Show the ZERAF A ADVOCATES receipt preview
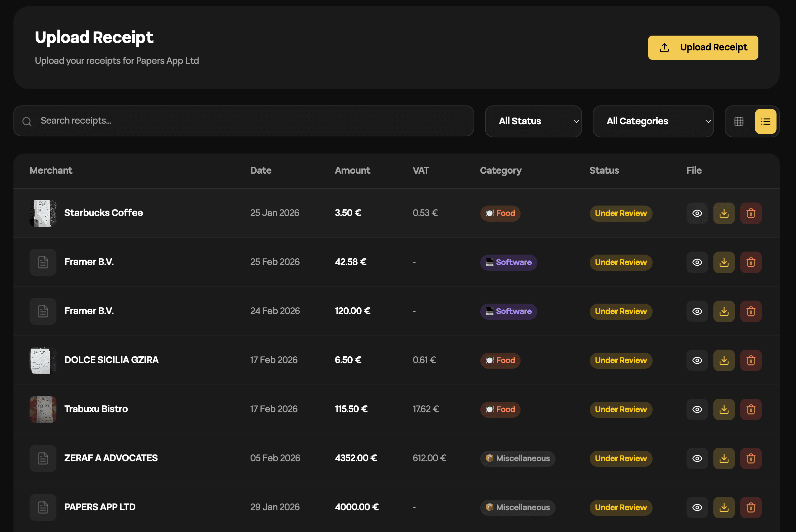 pyautogui.click(x=697, y=458)
